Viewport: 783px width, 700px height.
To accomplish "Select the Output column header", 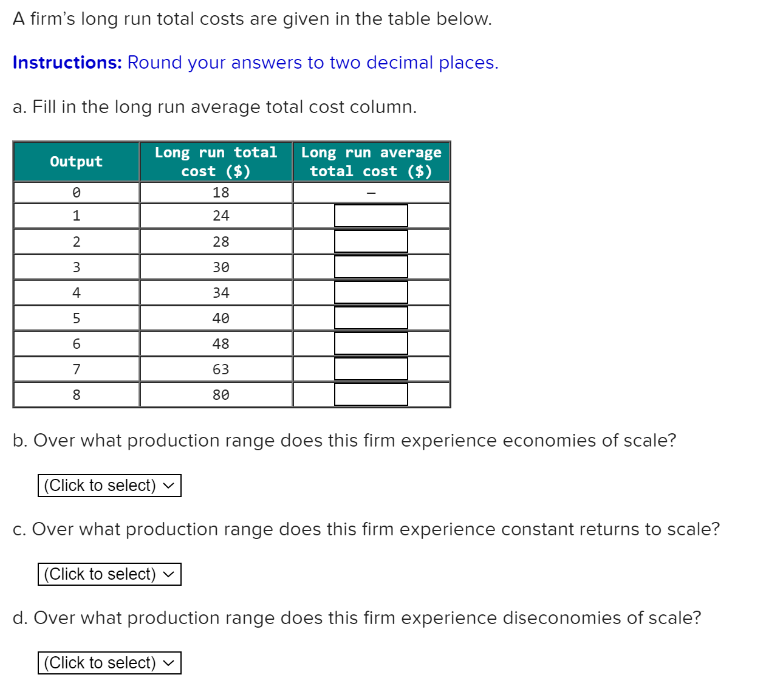I will coord(75,161).
